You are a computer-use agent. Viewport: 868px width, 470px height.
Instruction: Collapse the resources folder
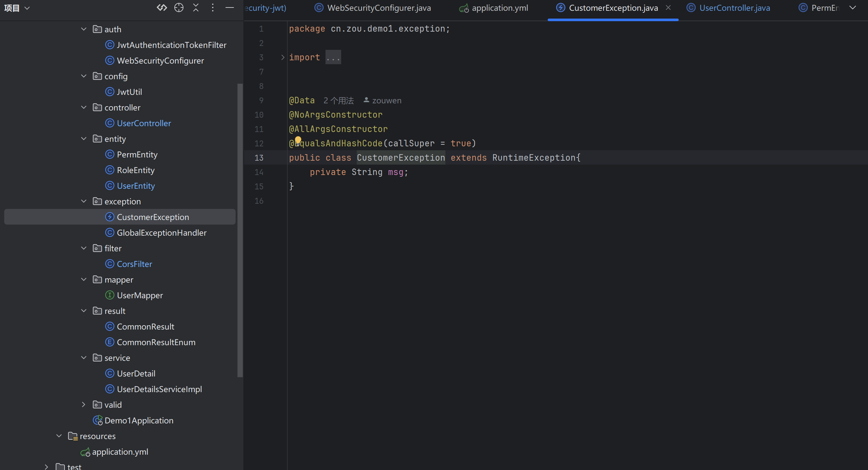pos(59,436)
